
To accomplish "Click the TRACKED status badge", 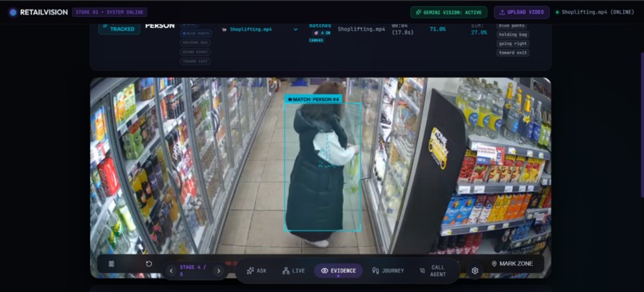I will point(120,29).
